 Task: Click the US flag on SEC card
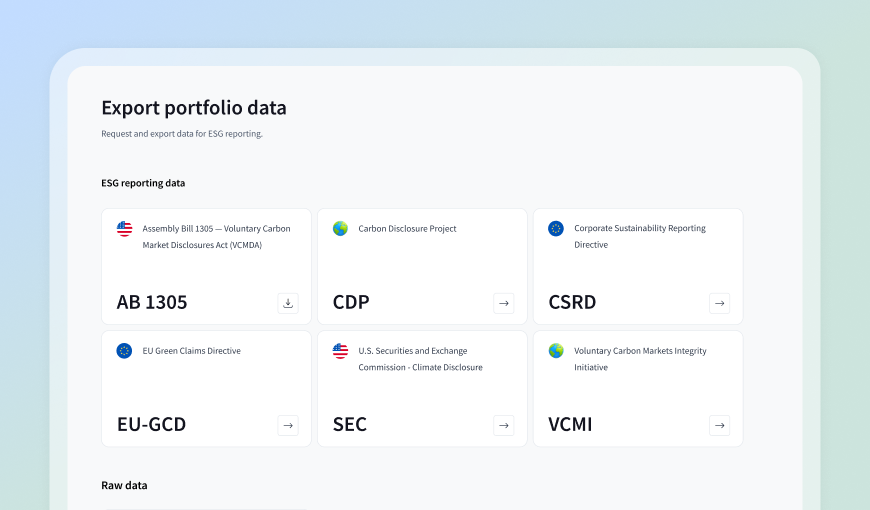coord(340,351)
